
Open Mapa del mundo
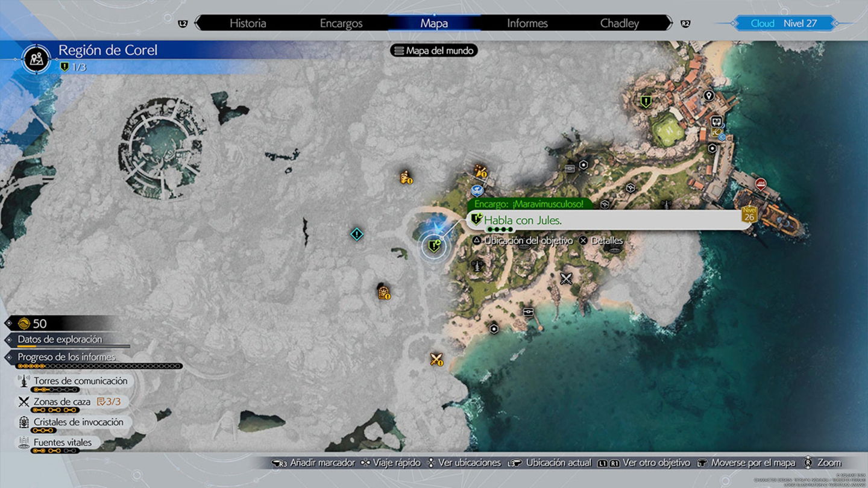coord(434,51)
